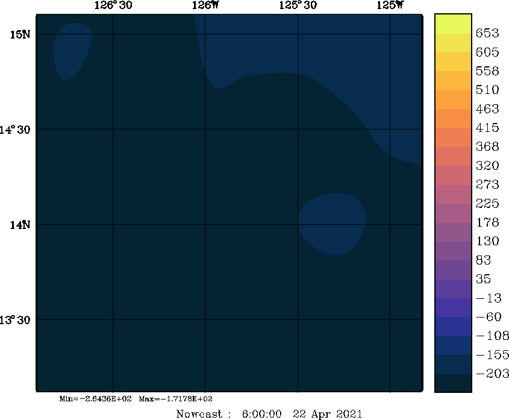Click the colorbar label 35

[483, 279]
